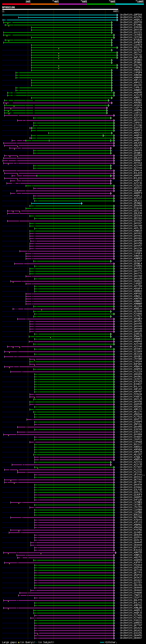
Task: Click the UniRef100_A9NPE9 label
Action: point(131,259)
